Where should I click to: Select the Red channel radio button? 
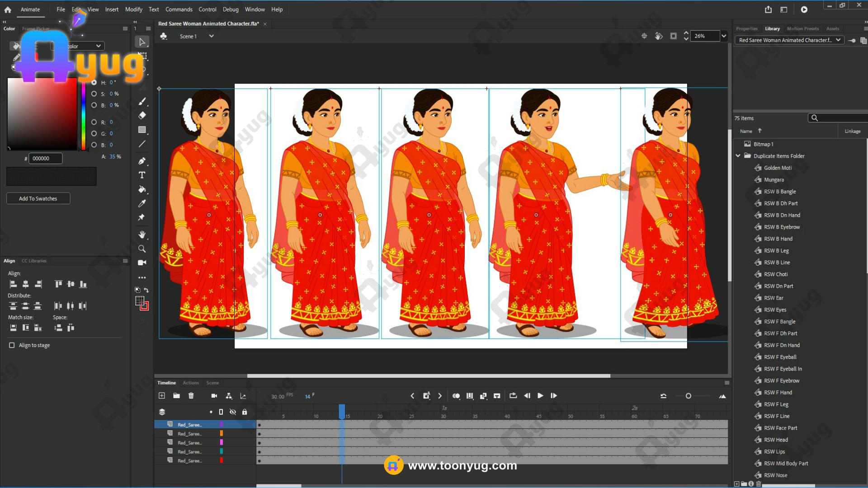coord(94,122)
